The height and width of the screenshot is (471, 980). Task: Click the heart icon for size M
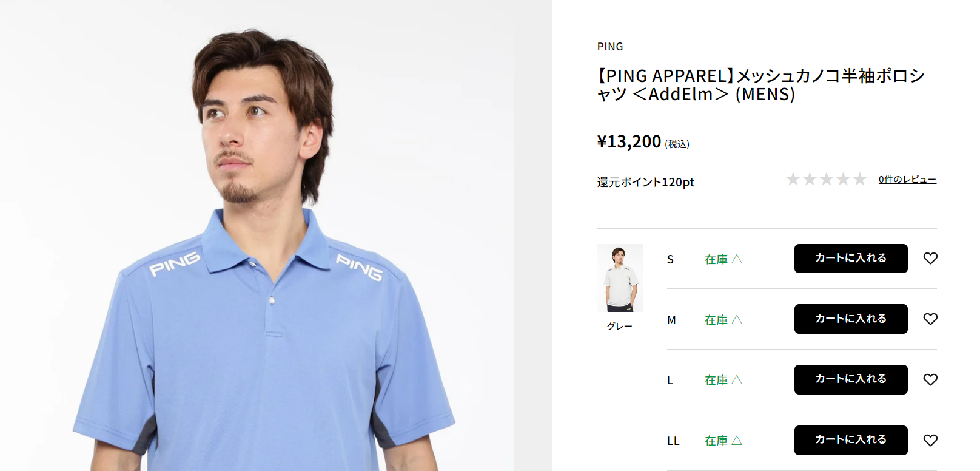coord(930,319)
